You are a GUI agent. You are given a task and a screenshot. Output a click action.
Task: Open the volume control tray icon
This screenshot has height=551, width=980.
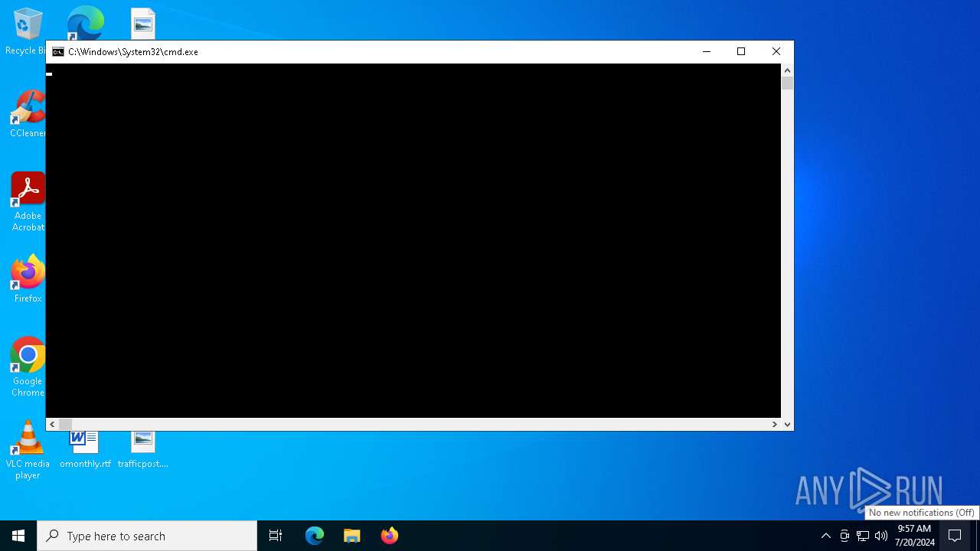point(881,536)
